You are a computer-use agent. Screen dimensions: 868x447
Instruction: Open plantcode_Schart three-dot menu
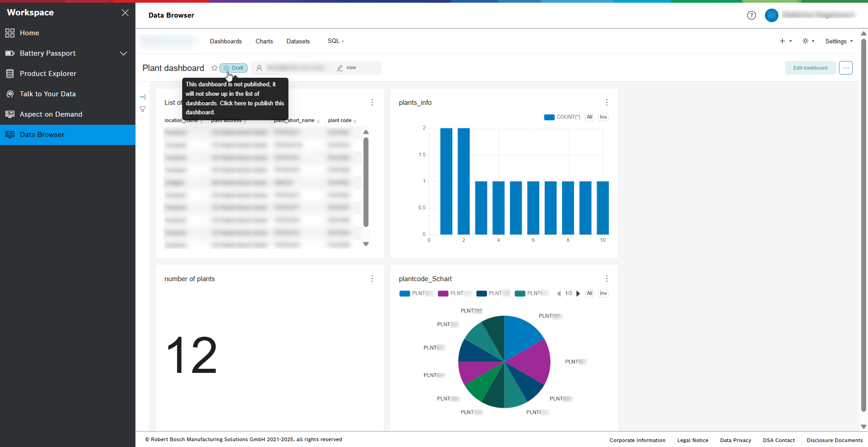607,279
